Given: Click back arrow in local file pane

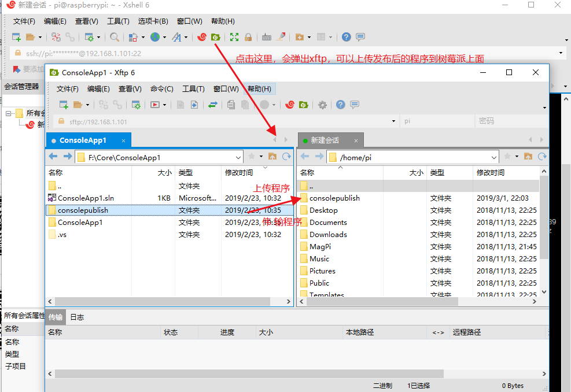Looking at the screenshot, I should click(53, 157).
